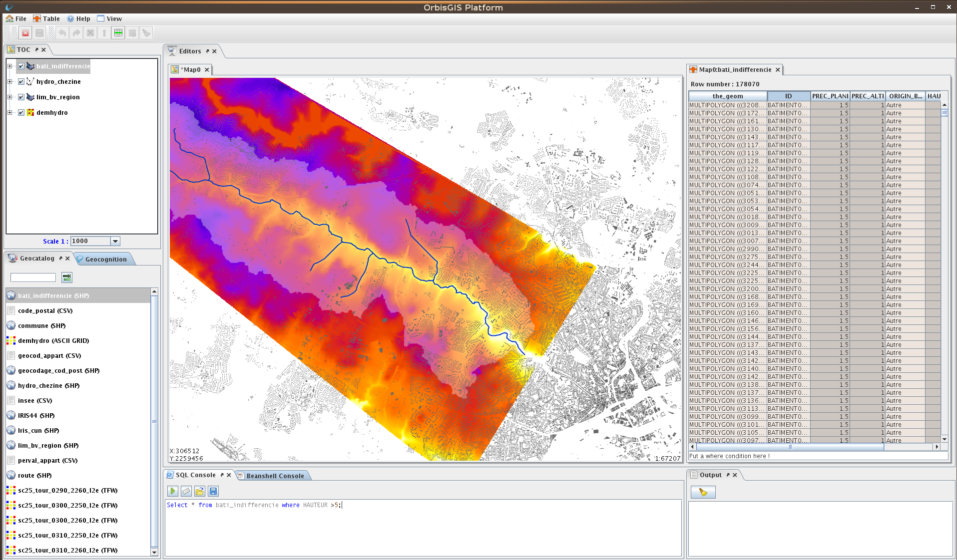
Task: Save the SQL script with the blue floppy icon
Action: 213,491
